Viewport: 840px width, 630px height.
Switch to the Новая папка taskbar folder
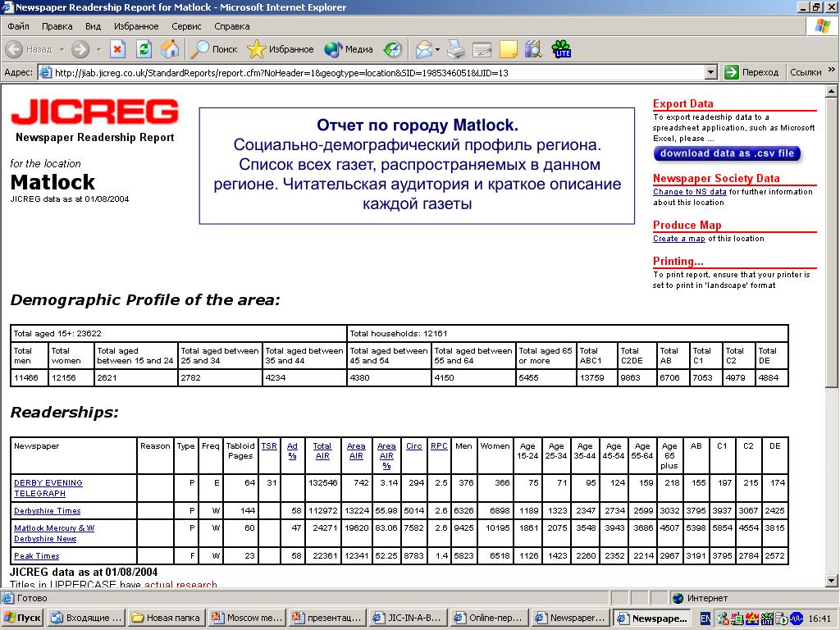167,618
